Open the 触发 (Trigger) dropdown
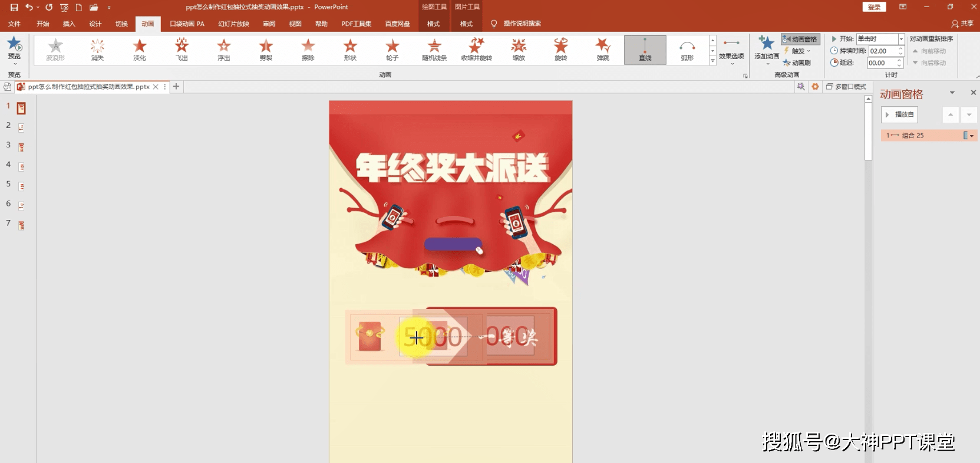The height and width of the screenshot is (463, 980). [x=798, y=51]
